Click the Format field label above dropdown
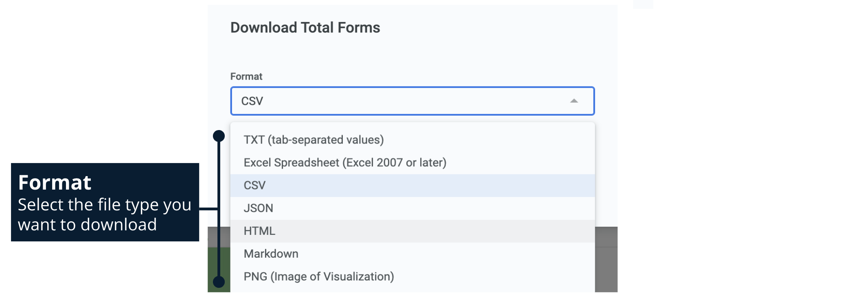 pyautogui.click(x=246, y=77)
